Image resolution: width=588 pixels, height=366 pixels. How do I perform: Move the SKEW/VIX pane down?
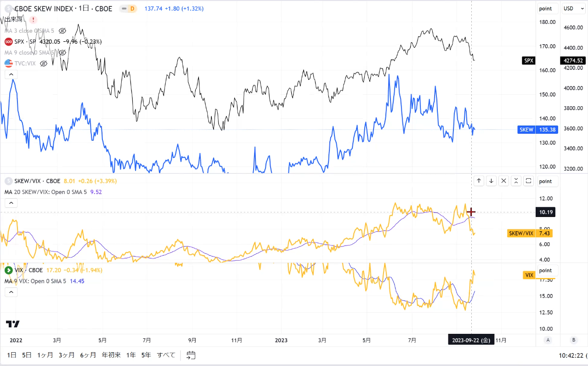(x=492, y=181)
